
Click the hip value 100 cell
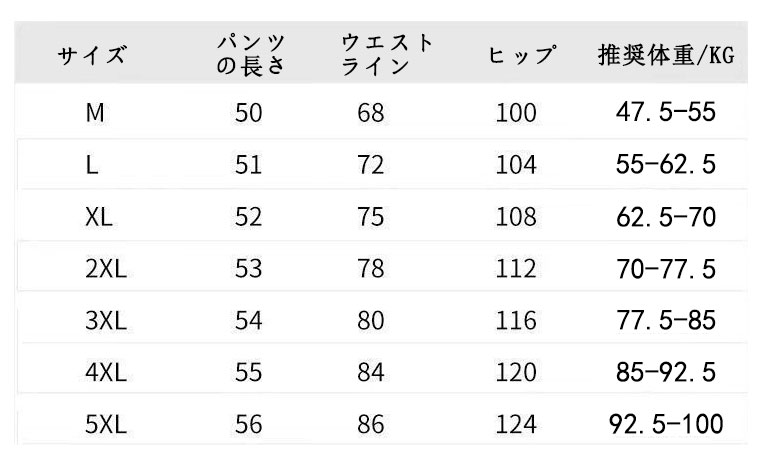516,114
